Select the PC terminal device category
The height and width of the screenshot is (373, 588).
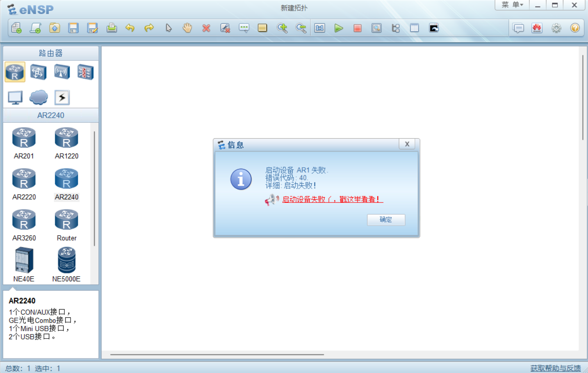coord(15,98)
